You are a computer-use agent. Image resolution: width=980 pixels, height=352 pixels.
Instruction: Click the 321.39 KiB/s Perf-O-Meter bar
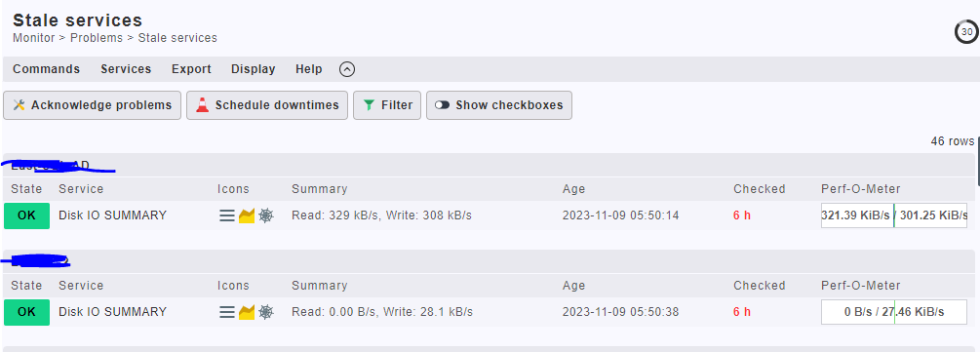(x=894, y=215)
